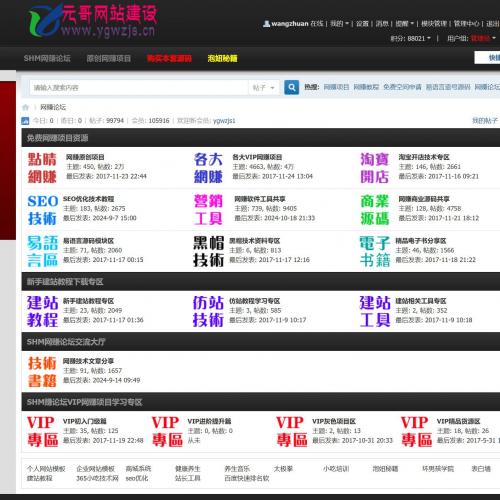Screen dimensions: 500x500
Task: Open the 网赚原创项目 forum title
Action: point(85,157)
